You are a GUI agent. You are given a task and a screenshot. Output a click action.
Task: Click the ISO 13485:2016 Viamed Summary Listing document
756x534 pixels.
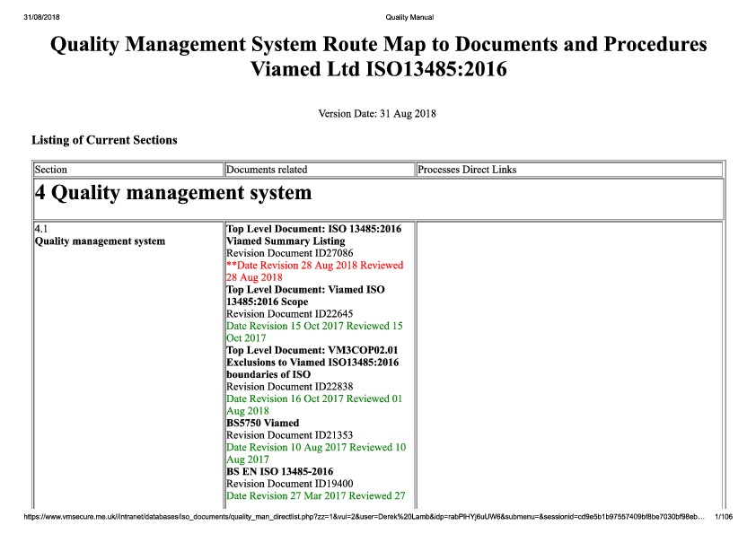point(313,235)
